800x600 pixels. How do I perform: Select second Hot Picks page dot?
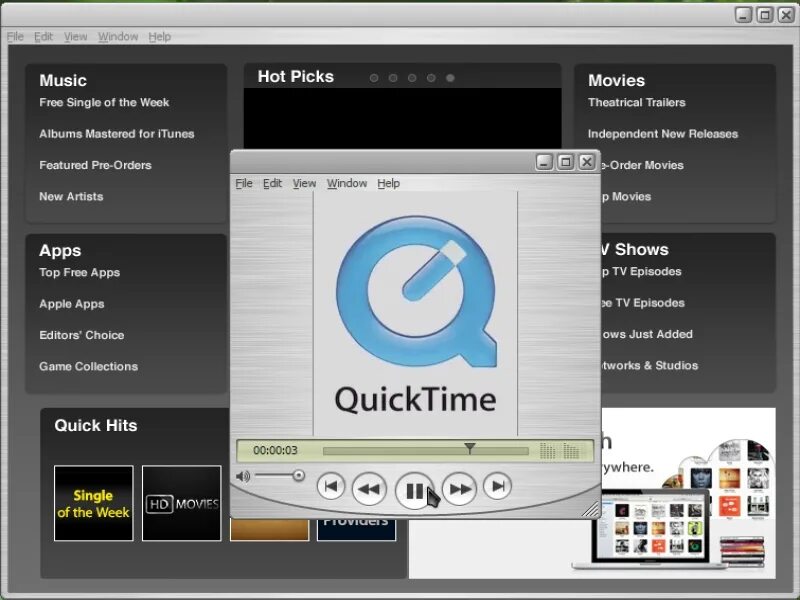pos(393,78)
